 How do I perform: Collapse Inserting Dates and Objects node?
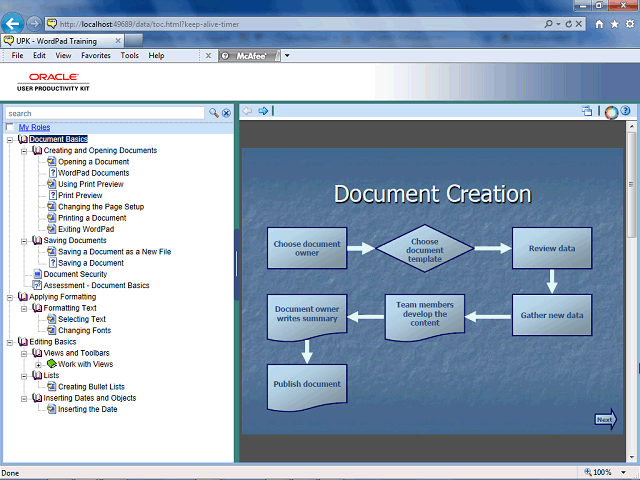point(24,399)
